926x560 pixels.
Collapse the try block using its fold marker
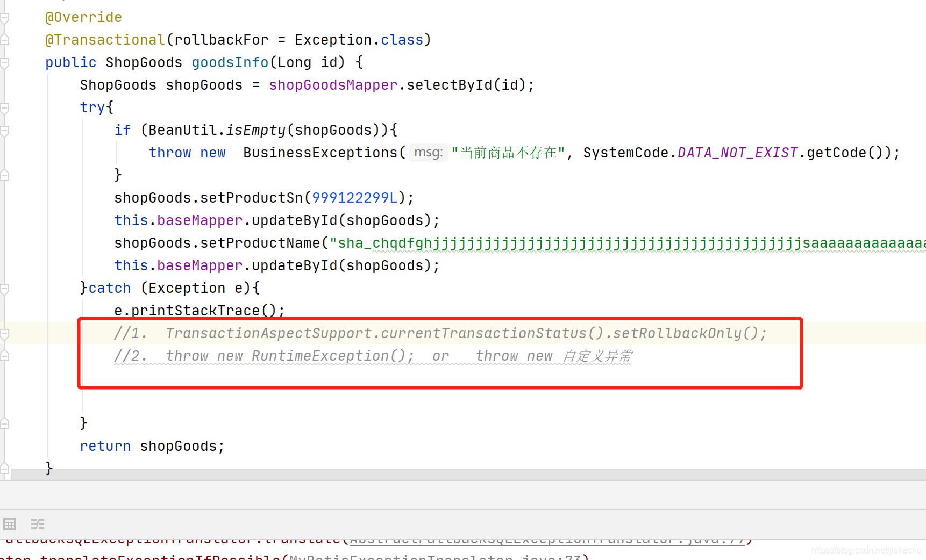coord(5,107)
